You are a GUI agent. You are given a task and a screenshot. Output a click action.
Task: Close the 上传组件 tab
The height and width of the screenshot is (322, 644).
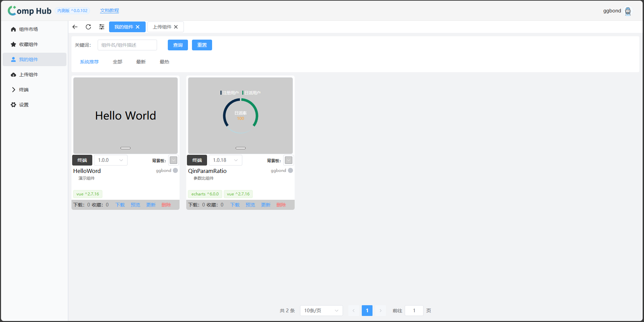point(176,27)
